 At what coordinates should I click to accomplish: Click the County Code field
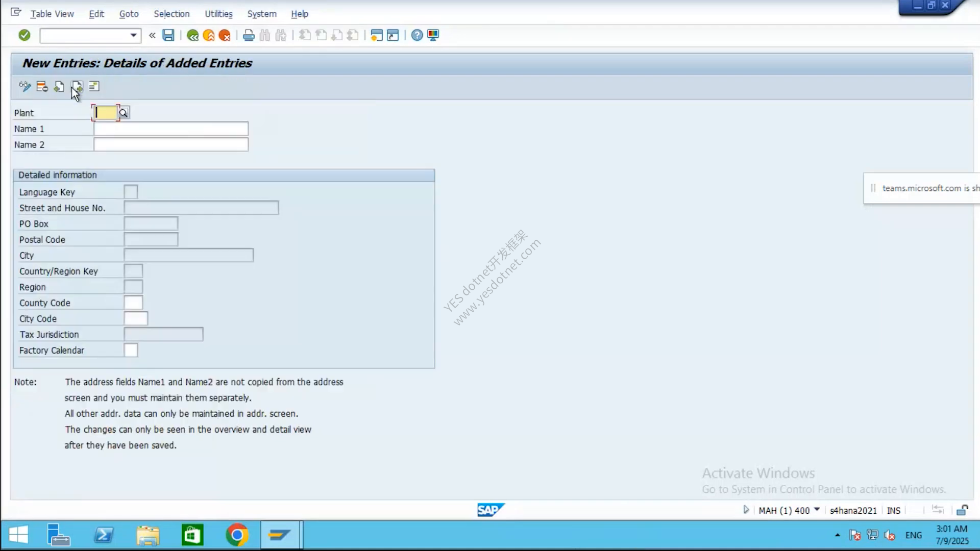(x=133, y=303)
